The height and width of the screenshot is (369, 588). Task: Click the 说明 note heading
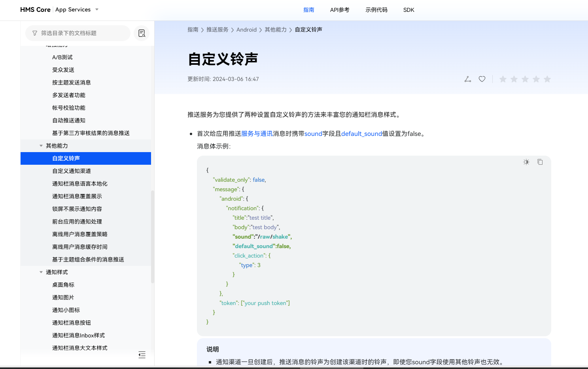click(x=213, y=349)
